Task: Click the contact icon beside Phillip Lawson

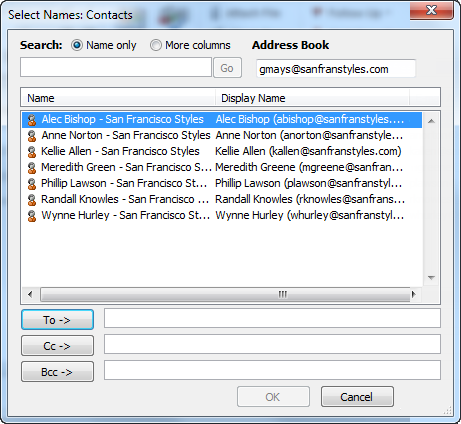Action: (32, 184)
